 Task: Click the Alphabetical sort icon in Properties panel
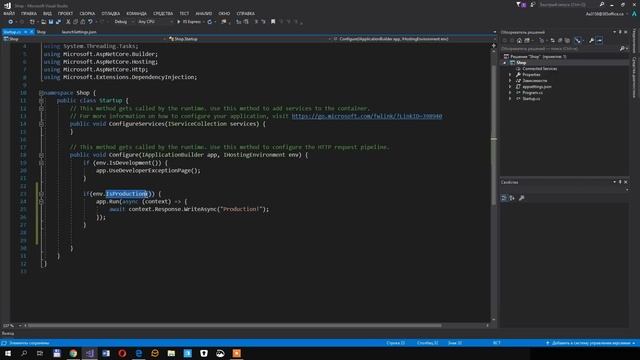click(x=512, y=198)
